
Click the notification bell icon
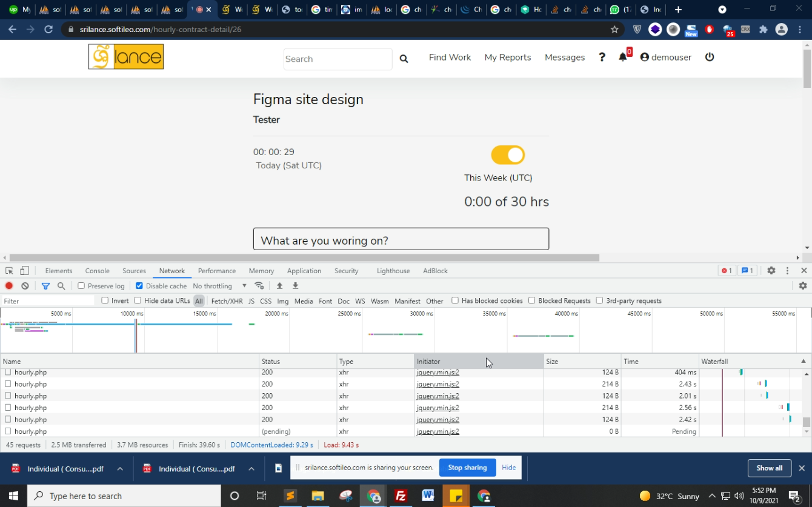coord(622,57)
